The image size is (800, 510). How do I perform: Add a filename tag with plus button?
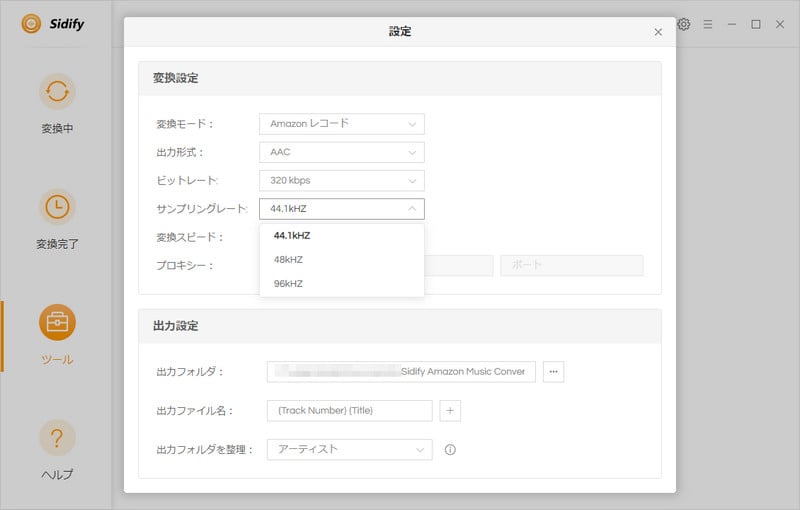pyautogui.click(x=450, y=411)
